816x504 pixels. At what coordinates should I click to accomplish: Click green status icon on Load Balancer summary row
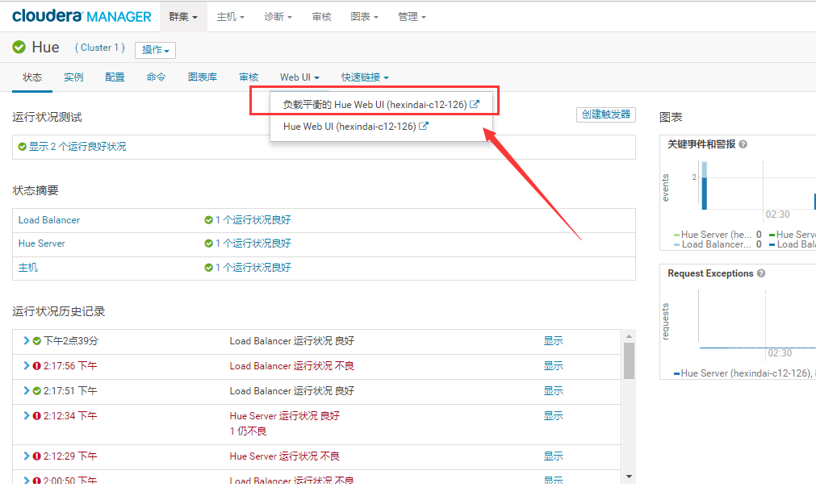point(210,219)
